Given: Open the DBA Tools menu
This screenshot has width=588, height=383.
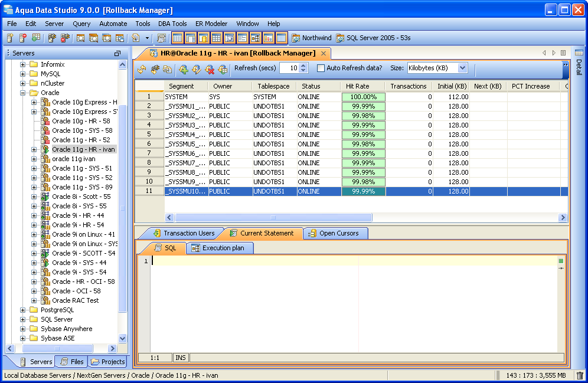Looking at the screenshot, I should point(172,24).
